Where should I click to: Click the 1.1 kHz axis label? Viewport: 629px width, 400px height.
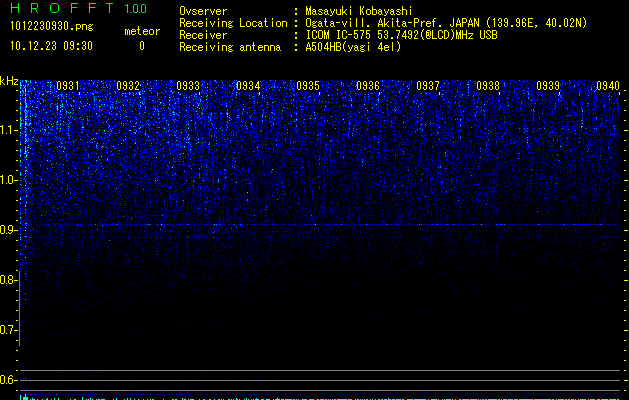[x=9, y=130]
